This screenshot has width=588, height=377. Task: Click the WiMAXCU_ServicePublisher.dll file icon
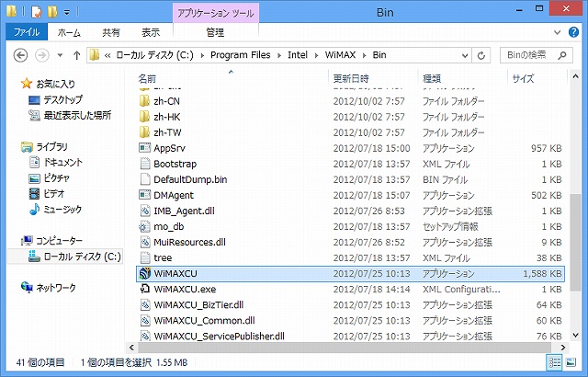click(x=145, y=336)
